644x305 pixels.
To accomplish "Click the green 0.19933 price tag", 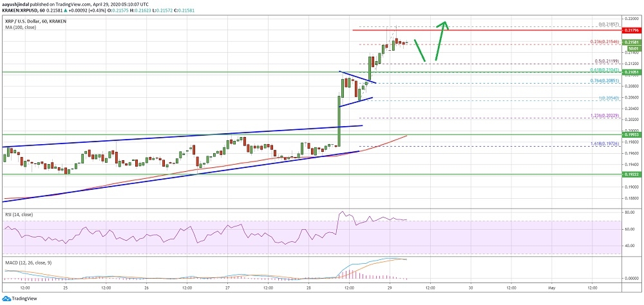I will point(630,134).
